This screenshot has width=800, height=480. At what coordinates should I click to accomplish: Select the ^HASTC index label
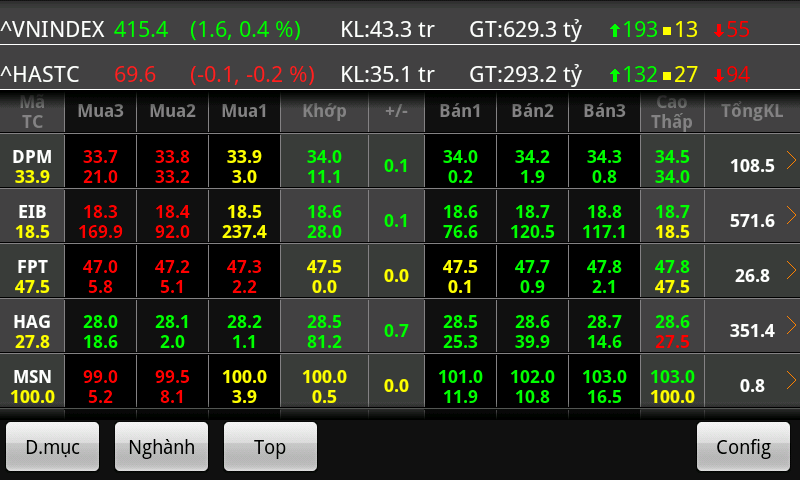(40, 74)
